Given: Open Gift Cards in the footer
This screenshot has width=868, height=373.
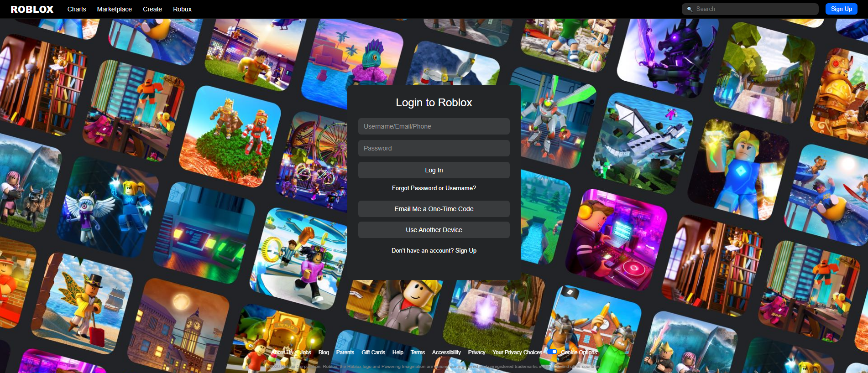Looking at the screenshot, I should tap(373, 352).
